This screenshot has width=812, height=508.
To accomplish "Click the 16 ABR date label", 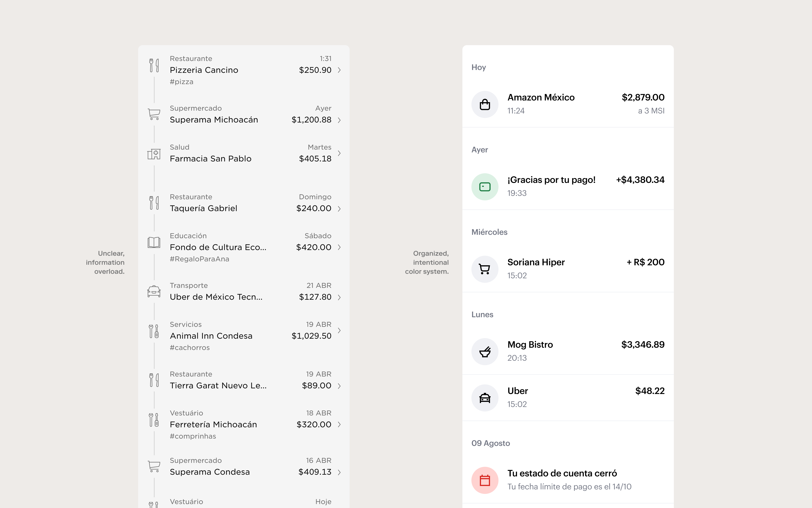I will 318,461.
